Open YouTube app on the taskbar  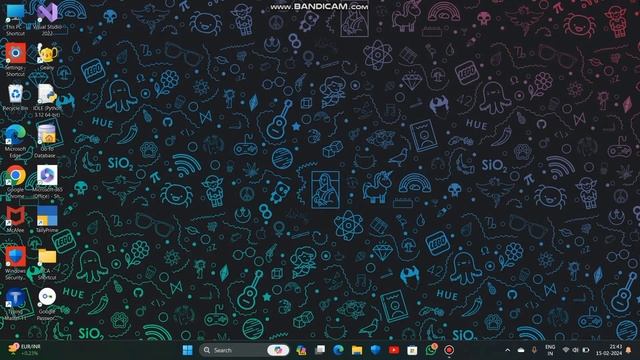(394, 350)
